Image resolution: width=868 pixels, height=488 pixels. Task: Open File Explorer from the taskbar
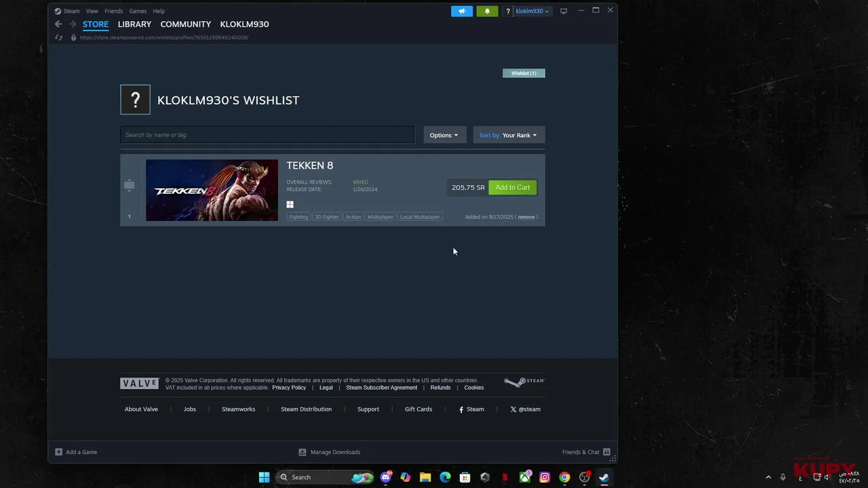tap(425, 477)
